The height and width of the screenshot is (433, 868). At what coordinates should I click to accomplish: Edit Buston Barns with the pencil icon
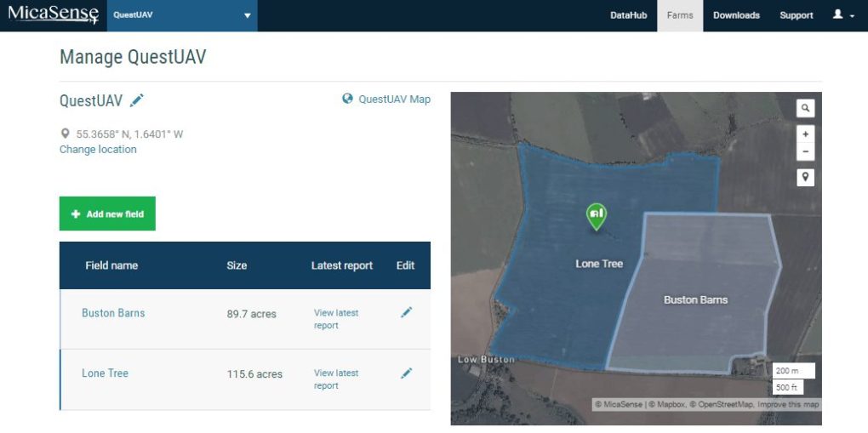pos(406,313)
